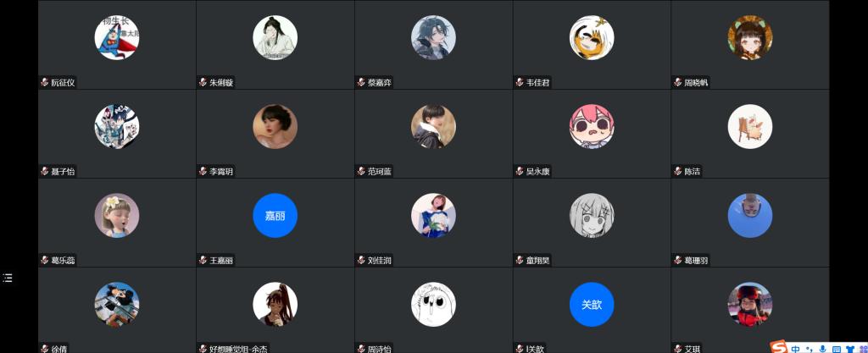The height and width of the screenshot is (353, 868).
Task: Click muted mic icon beside 刘佳润
Action: (x=361, y=260)
